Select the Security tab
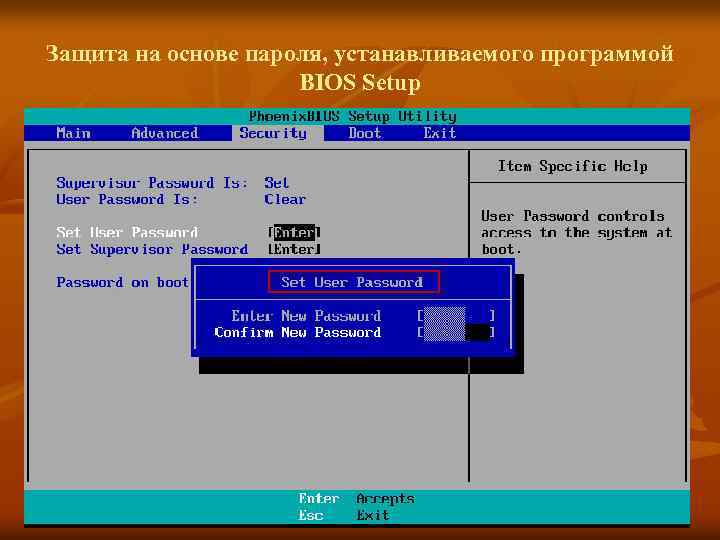The image size is (720, 540). tap(273, 133)
